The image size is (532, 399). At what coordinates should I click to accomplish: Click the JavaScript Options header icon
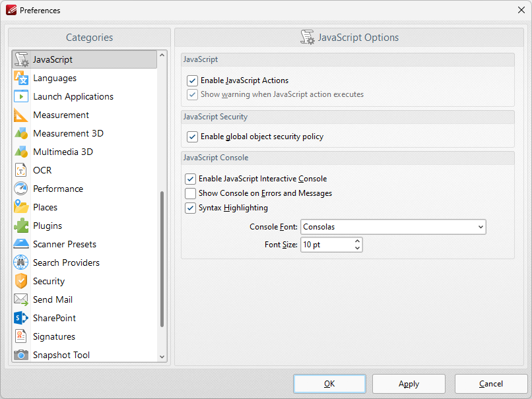pyautogui.click(x=308, y=38)
